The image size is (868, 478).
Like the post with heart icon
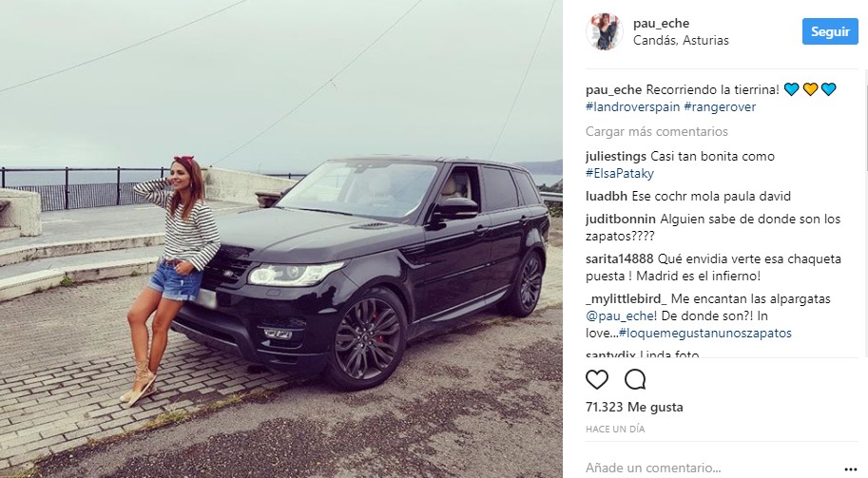(597, 379)
